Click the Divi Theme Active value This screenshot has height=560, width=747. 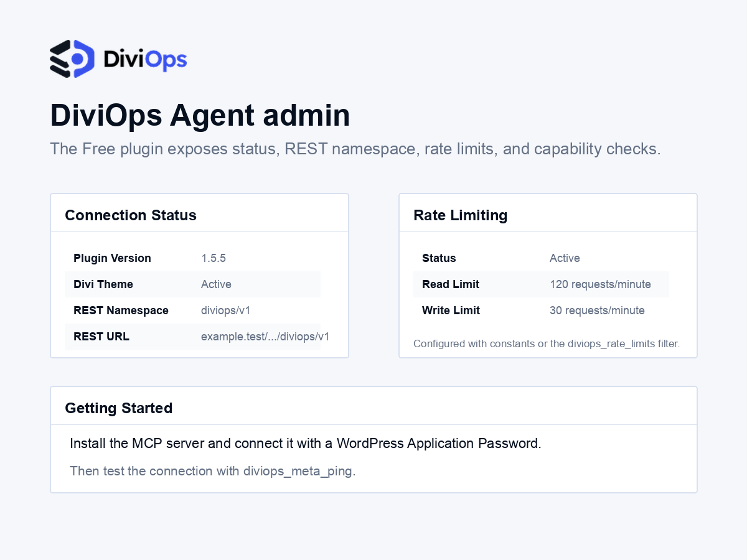coord(216,284)
